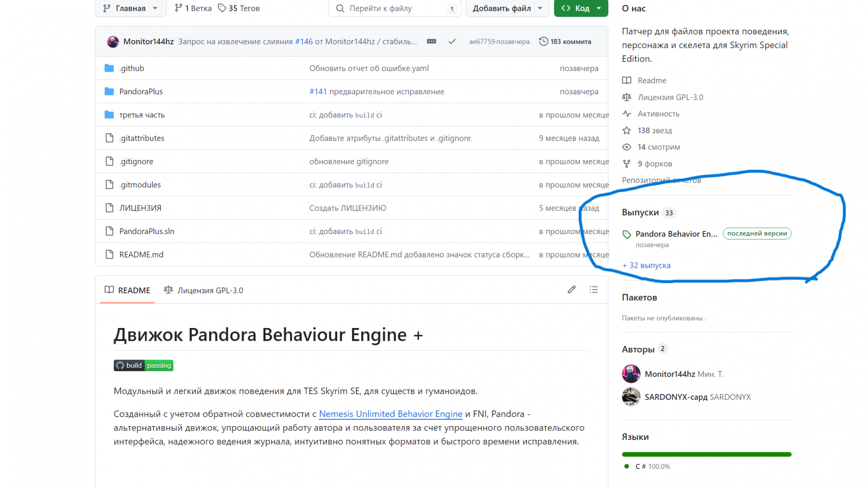Open the PandoraPlus folder
This screenshot has height=488, width=868.
pos(141,92)
